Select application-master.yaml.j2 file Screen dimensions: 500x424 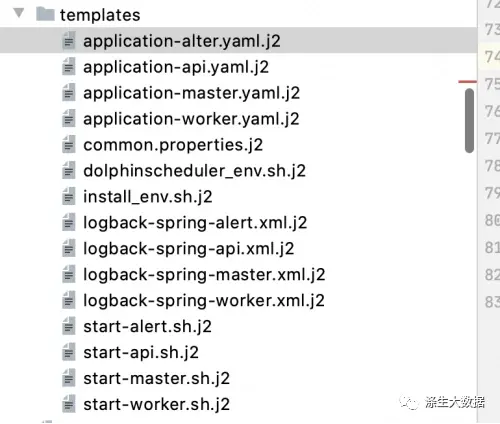coord(191,93)
